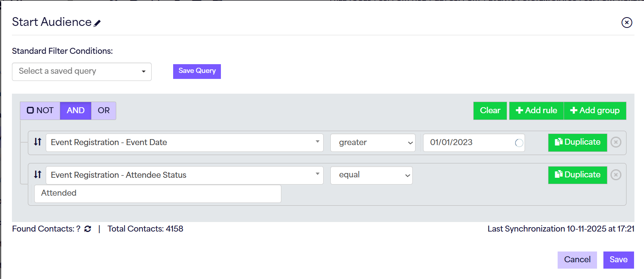Image resolution: width=644 pixels, height=279 pixels.
Task: Open the saved query dropdown
Action: [82, 72]
